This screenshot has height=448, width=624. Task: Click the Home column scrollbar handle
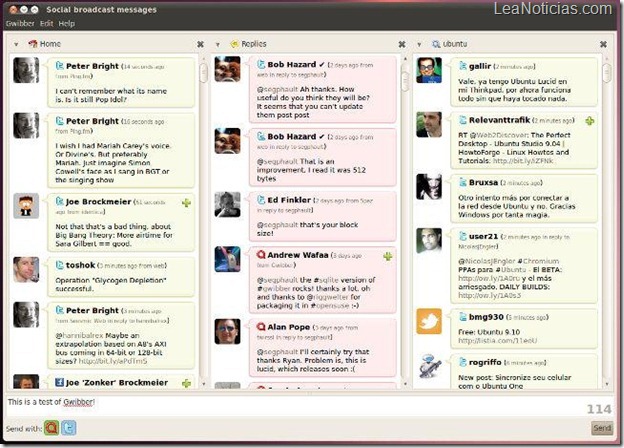coord(203,73)
